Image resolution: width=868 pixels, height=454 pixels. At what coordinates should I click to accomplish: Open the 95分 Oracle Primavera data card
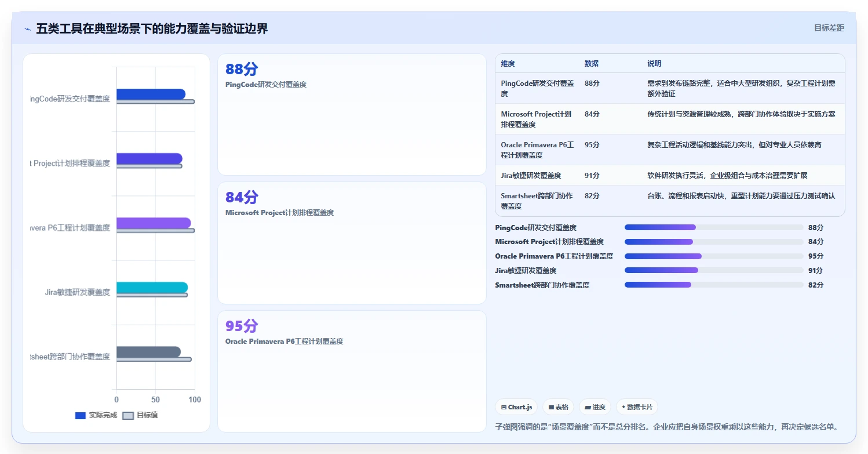pyautogui.click(x=352, y=372)
